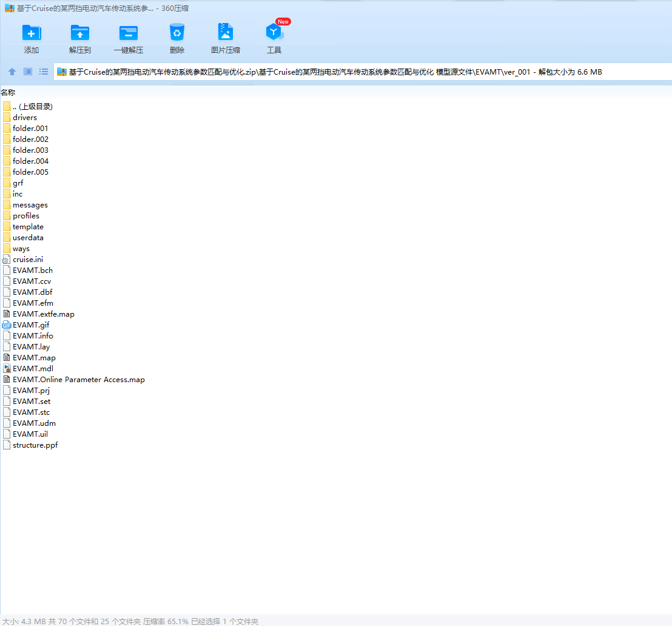Select the folder.002 folder
Image resolution: width=672 pixels, height=626 pixels.
pos(25,140)
